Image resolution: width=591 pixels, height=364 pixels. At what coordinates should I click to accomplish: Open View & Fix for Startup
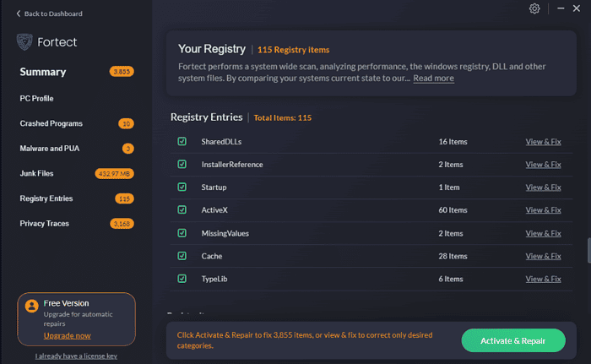(543, 187)
